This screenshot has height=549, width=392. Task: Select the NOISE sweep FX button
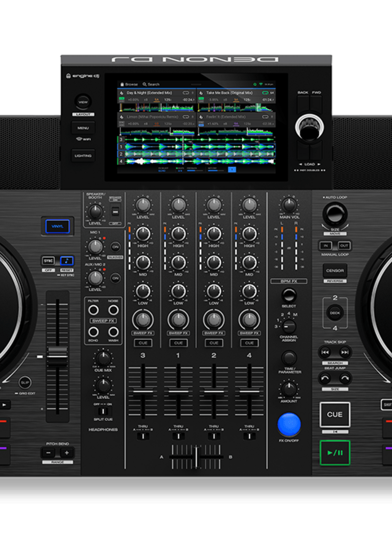[113, 310]
